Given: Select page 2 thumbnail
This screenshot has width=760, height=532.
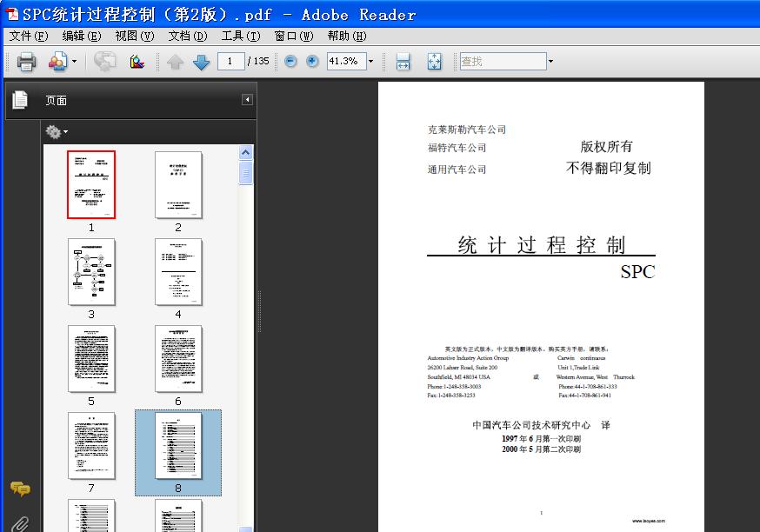Looking at the screenshot, I should 178,184.
